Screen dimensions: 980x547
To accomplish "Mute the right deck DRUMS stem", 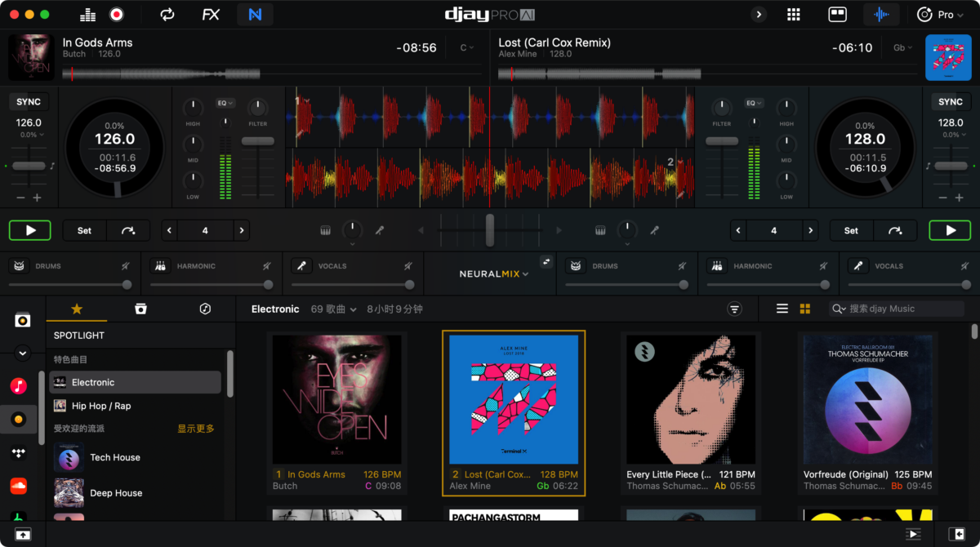I will click(682, 265).
